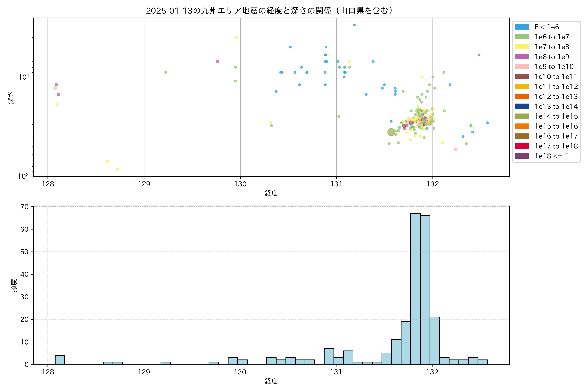Click the pink 1e9 to 1e10 legend swatch
The image size is (588, 392).
[522, 66]
